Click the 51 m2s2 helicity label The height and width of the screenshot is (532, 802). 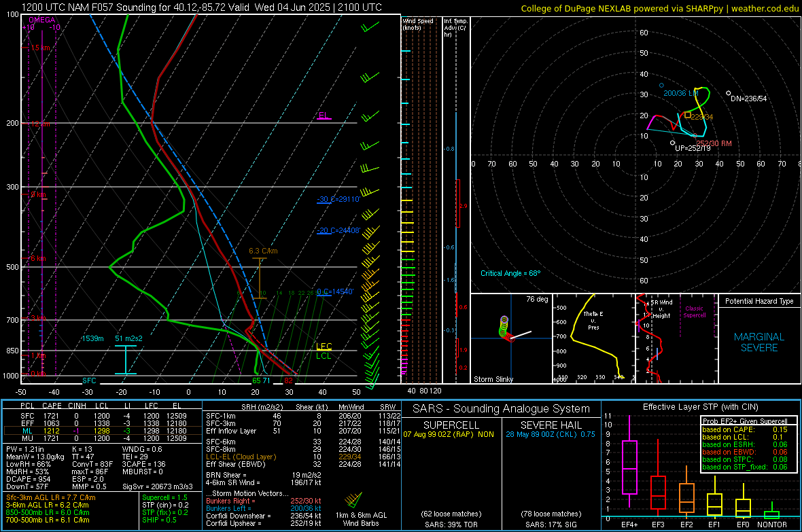(128, 338)
